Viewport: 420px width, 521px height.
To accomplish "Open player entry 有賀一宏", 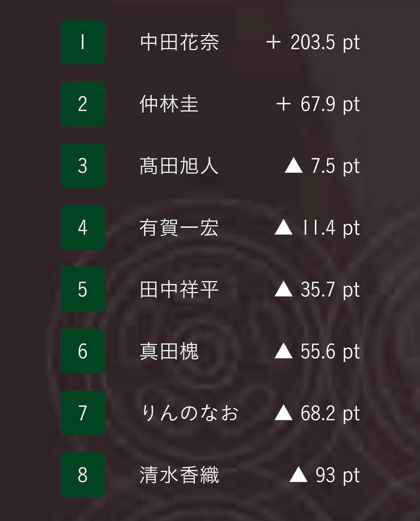I will click(x=179, y=227).
